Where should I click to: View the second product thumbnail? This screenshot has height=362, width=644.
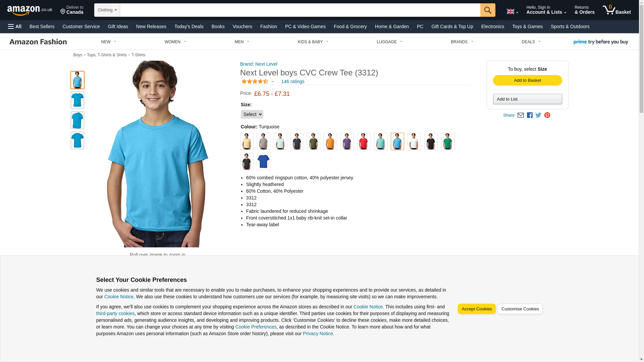click(x=77, y=100)
